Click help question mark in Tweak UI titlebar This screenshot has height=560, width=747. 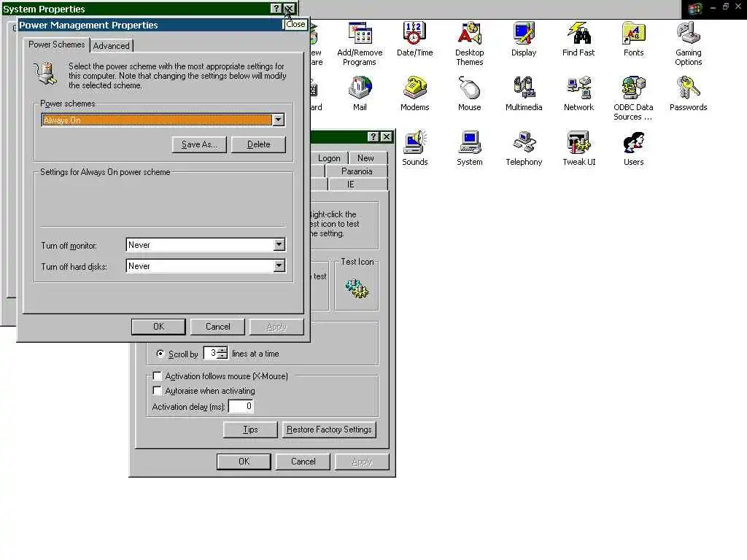(x=373, y=136)
